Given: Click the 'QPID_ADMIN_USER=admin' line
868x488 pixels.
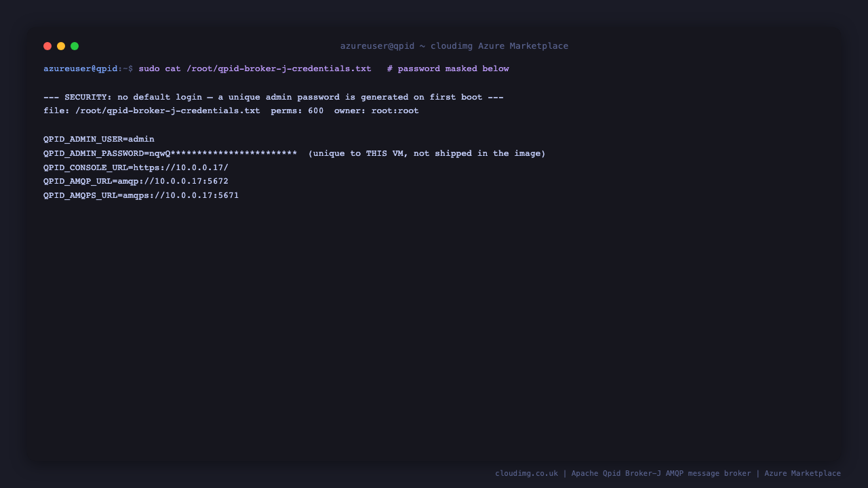Looking at the screenshot, I should (x=99, y=139).
